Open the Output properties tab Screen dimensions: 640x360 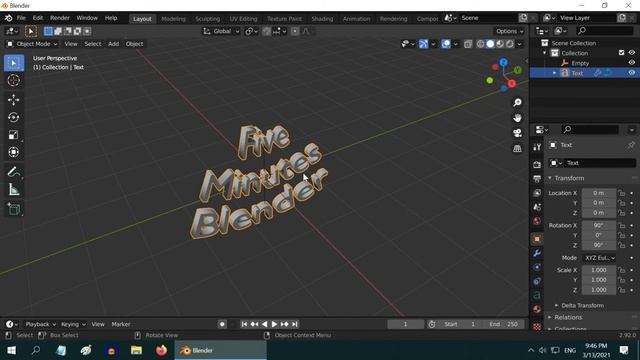tap(537, 179)
